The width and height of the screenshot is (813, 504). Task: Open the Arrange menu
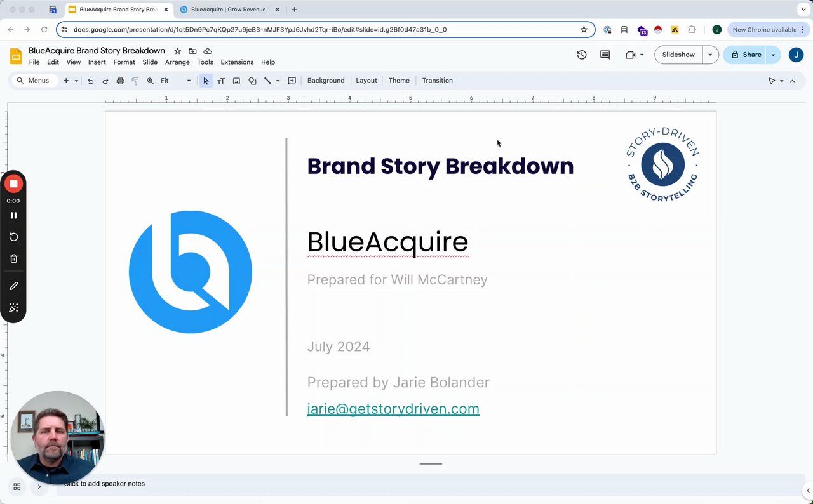[x=177, y=62]
